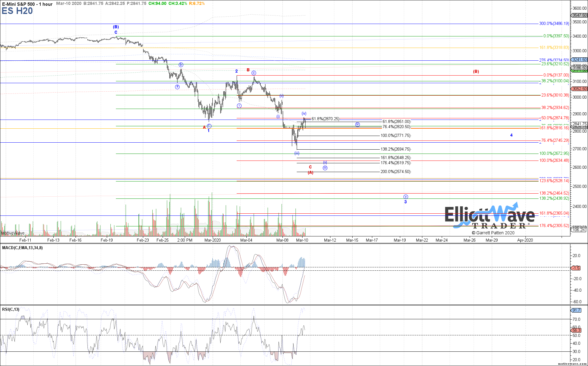The height and width of the screenshot is (366, 588).
Task: Click the black '100.0%(2771.75)' level label
Action: (x=396, y=136)
